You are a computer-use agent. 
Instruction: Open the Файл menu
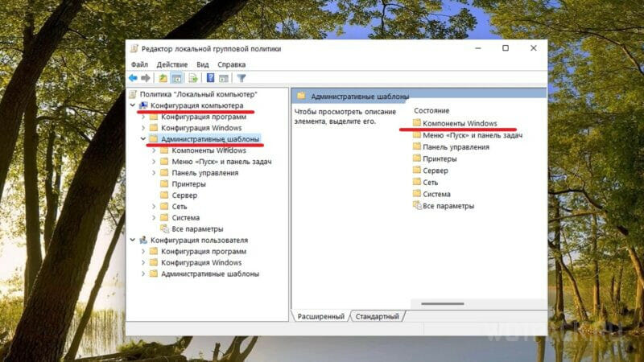click(x=139, y=64)
